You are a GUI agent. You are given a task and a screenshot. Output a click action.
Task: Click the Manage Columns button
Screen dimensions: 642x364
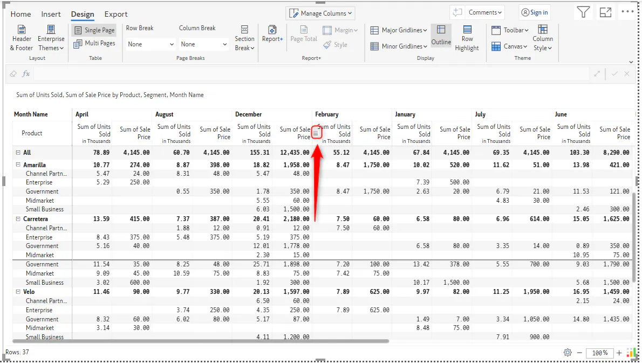point(320,13)
